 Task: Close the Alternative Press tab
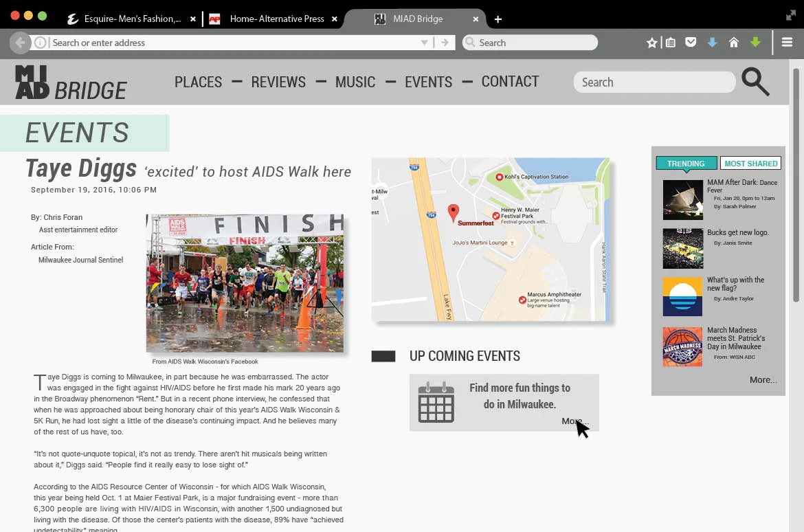pos(335,19)
